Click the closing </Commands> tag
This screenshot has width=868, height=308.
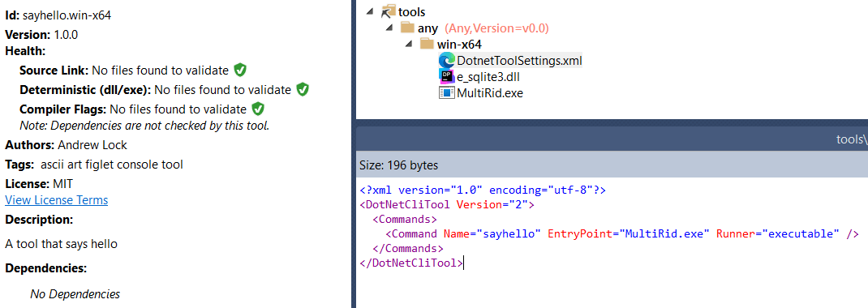click(x=408, y=248)
